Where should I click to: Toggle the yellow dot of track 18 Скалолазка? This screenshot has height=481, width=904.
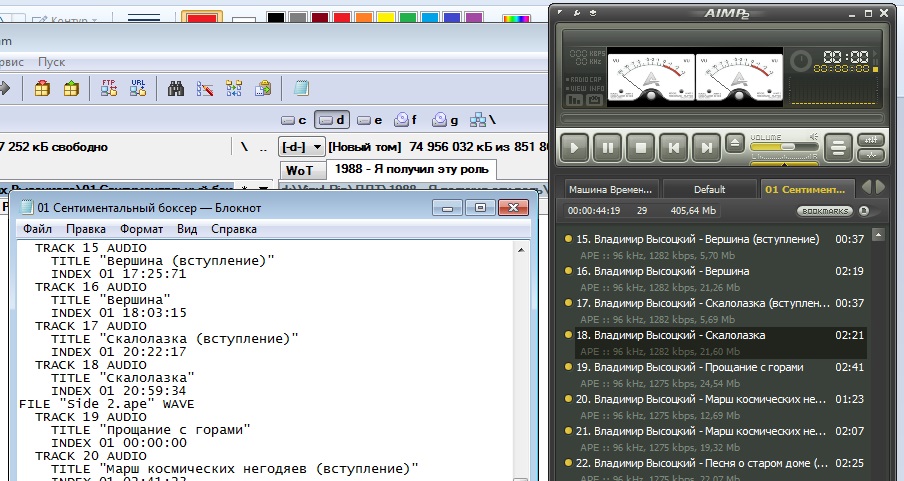568,335
